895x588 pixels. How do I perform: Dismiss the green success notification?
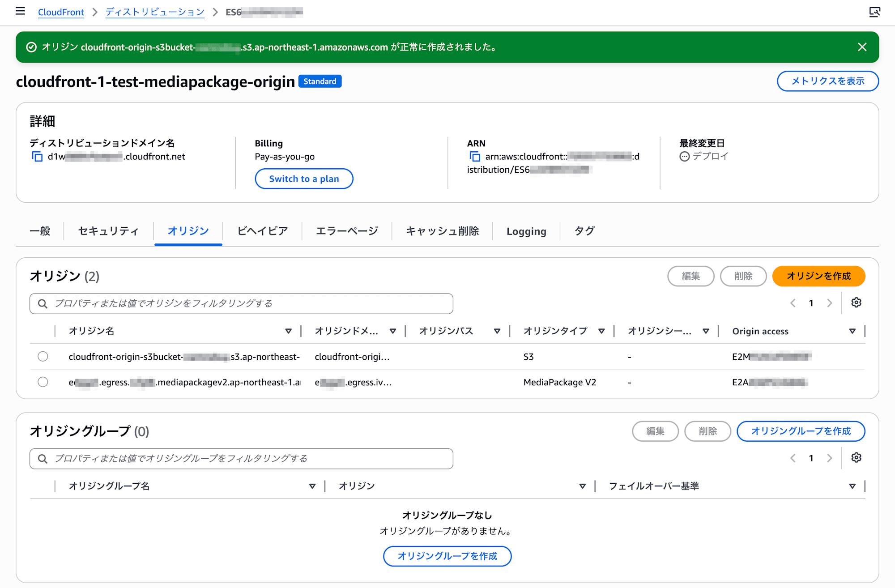click(862, 47)
